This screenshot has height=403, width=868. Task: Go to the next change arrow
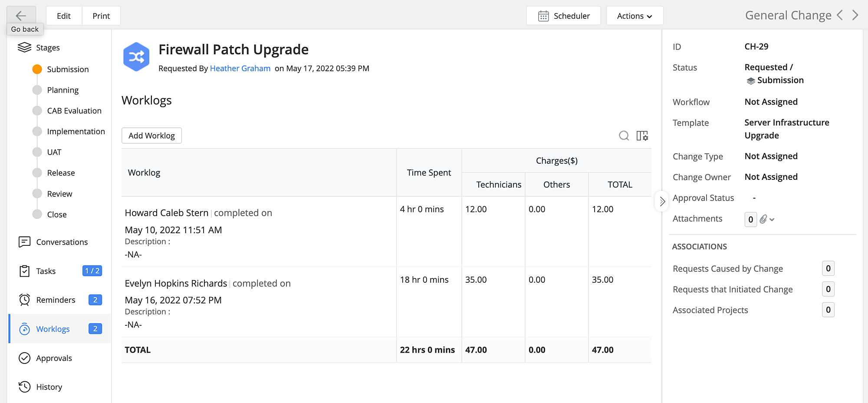[855, 15]
